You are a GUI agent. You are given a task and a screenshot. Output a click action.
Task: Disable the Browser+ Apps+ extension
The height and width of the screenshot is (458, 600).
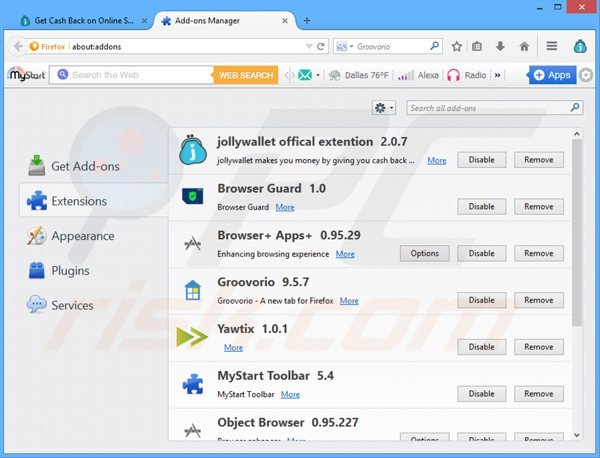point(481,253)
